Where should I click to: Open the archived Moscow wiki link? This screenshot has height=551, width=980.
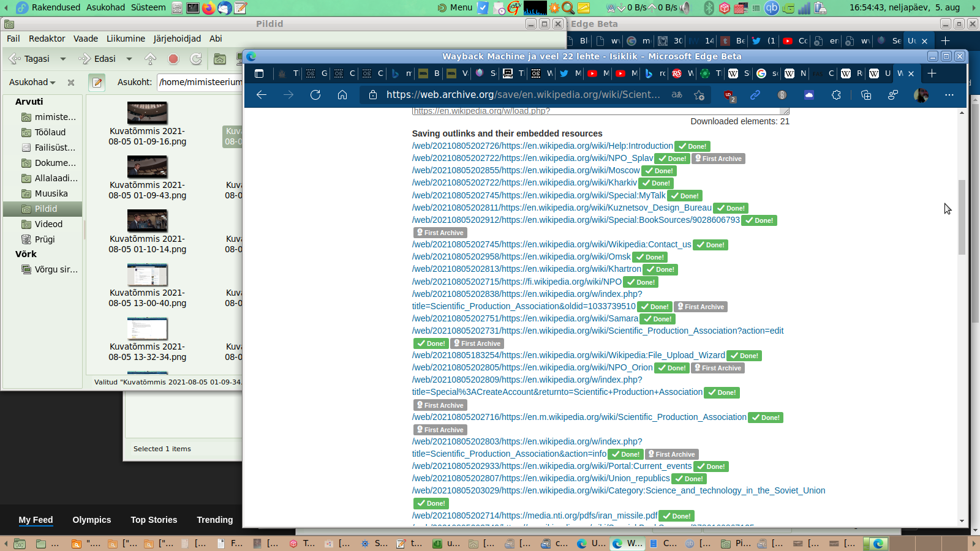coord(526,170)
